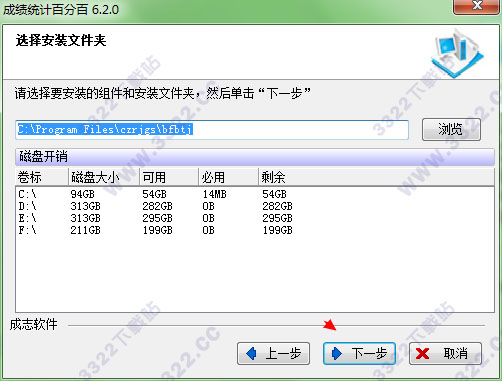502x381 pixels.
Task: Click the back arrow icon on 上一步
Action: (x=251, y=353)
